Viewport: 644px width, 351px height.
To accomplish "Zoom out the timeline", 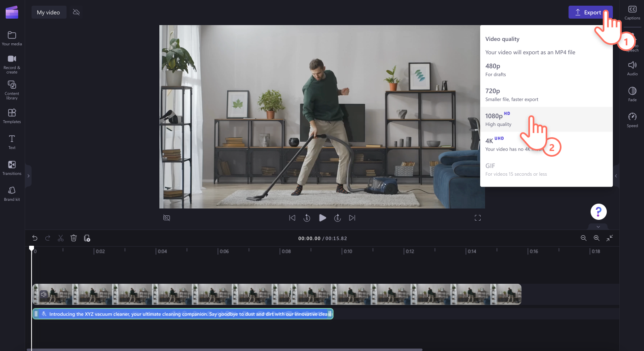I will coord(583,238).
